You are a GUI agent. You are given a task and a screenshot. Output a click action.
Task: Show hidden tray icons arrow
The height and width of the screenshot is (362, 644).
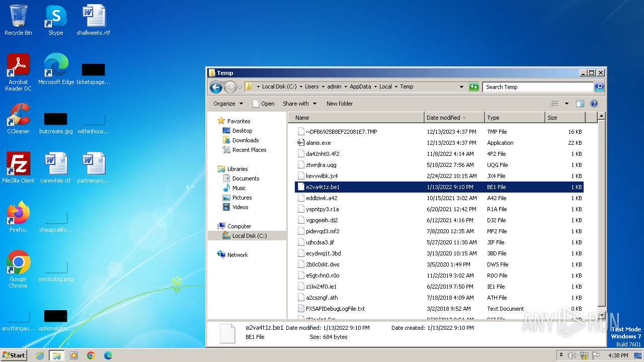pyautogui.click(x=561, y=355)
